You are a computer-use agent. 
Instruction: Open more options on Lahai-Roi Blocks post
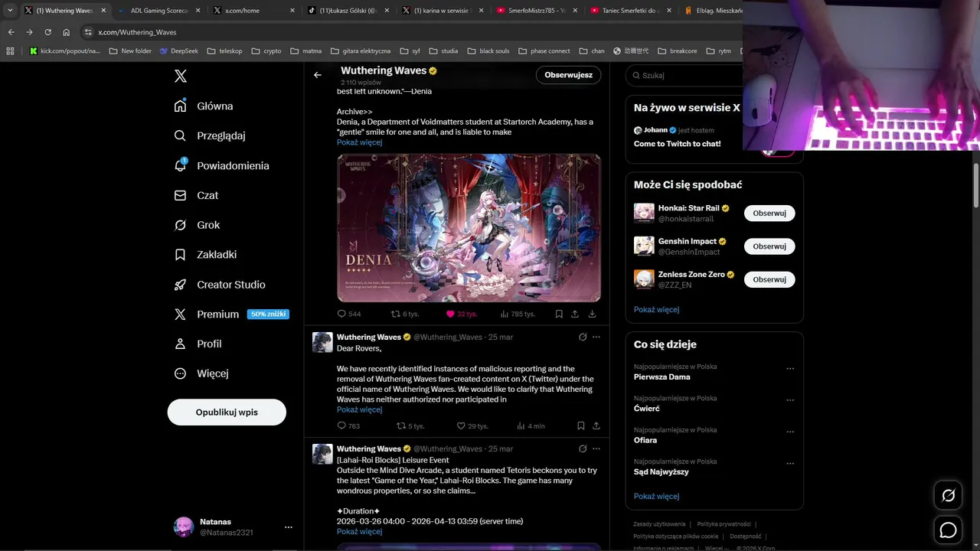point(596,448)
